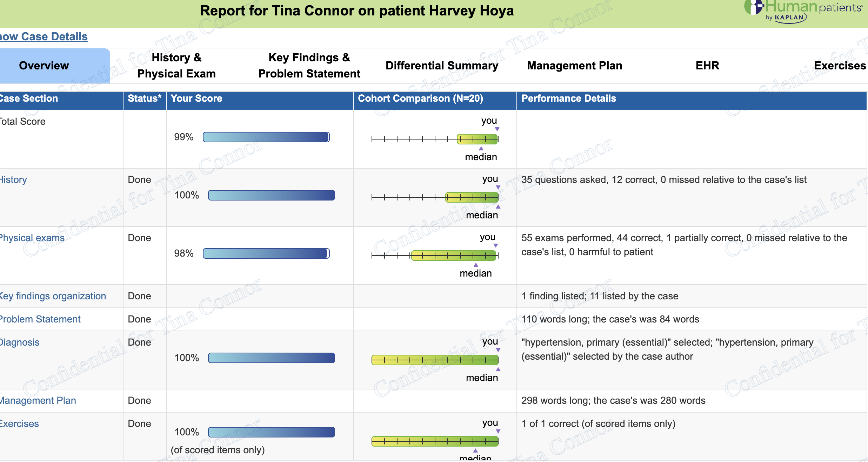The width and height of the screenshot is (868, 462).
Task: Click the median marker under Physical exams cohort
Action: coord(476,265)
